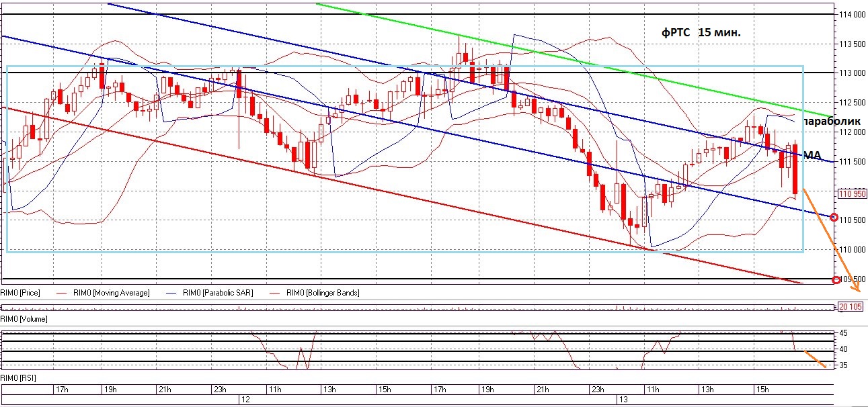Click the RIM0 [RSI] panel label

[18, 377]
